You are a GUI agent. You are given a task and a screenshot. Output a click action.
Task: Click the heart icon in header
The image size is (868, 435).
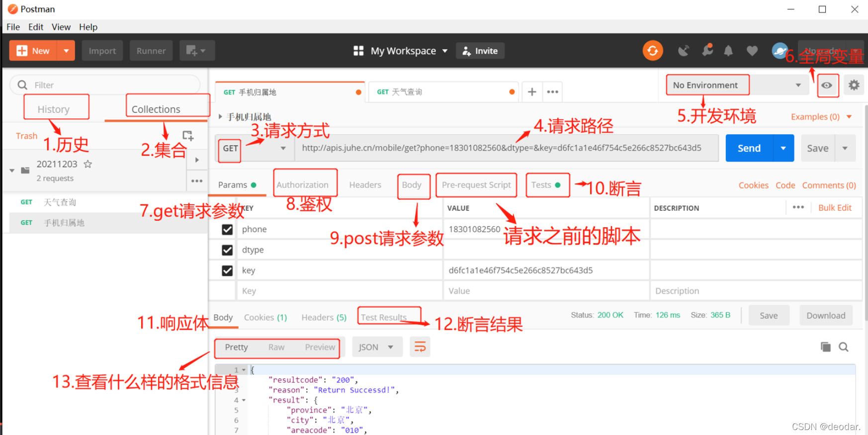click(x=752, y=51)
